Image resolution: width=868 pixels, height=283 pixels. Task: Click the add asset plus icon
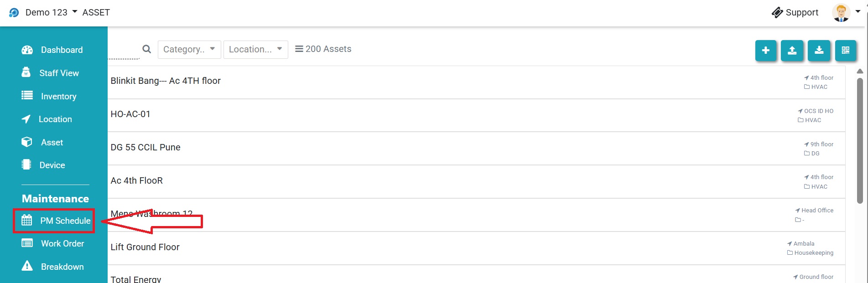tap(766, 51)
